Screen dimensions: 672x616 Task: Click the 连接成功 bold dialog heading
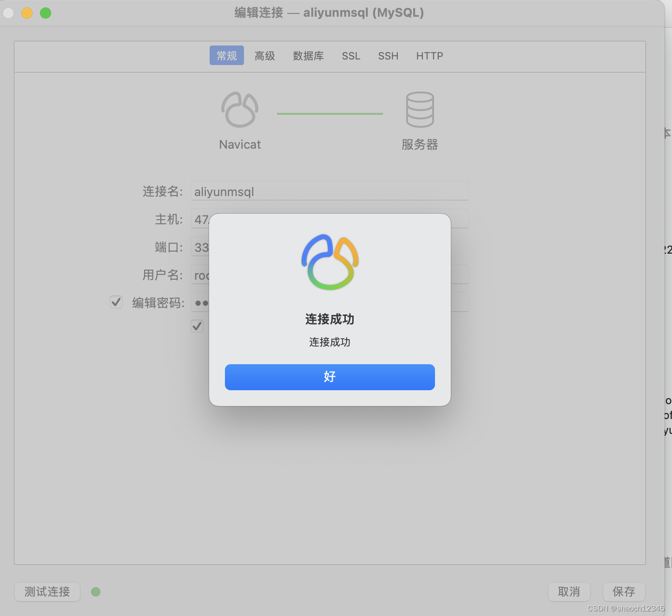pos(329,319)
